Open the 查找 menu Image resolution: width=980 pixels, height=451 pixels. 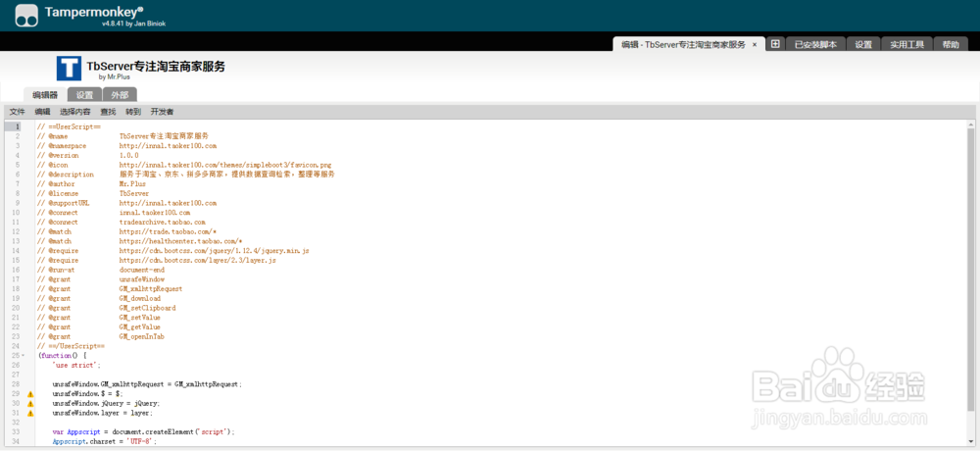coord(108,112)
